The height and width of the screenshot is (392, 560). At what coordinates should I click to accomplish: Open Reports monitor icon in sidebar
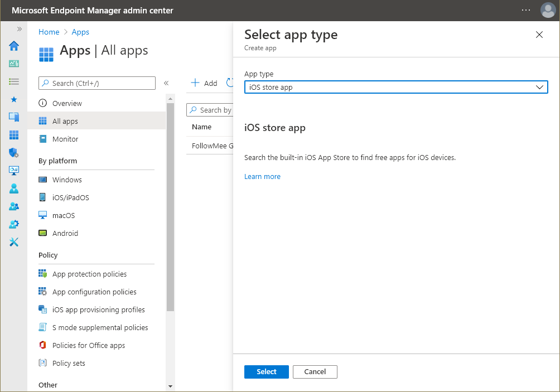point(14,171)
